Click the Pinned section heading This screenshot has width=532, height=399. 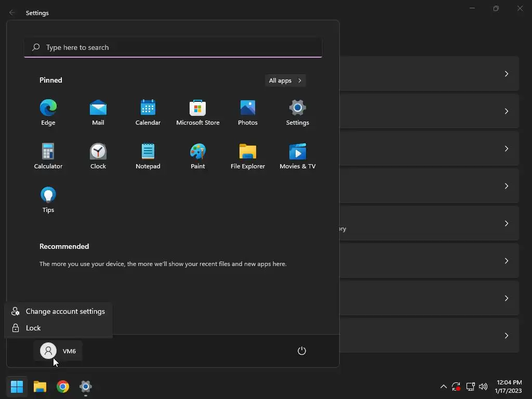(51, 80)
